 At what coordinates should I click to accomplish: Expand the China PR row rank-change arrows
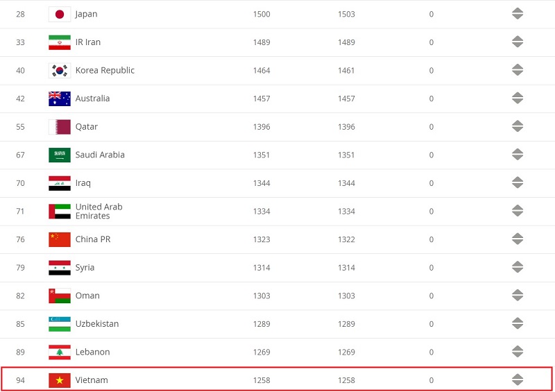pos(518,239)
